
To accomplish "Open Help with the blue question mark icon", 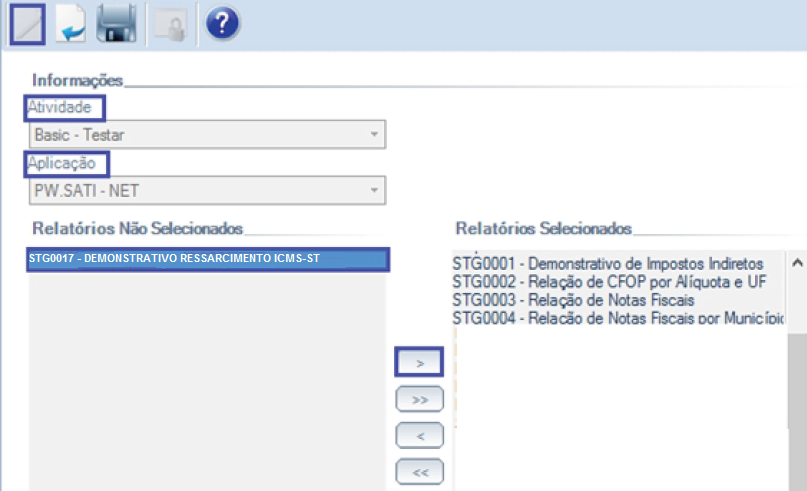I will click(x=221, y=24).
